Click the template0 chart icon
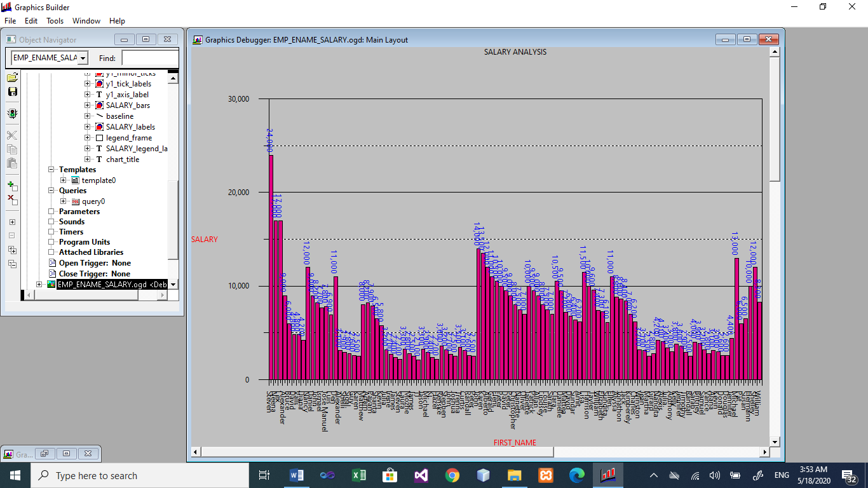 click(75, 180)
